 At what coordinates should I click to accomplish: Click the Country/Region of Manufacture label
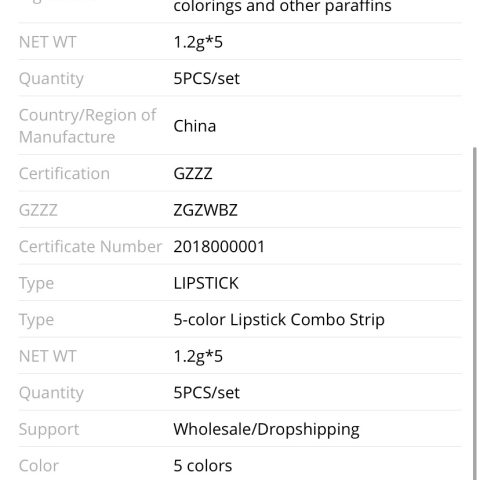87,126
